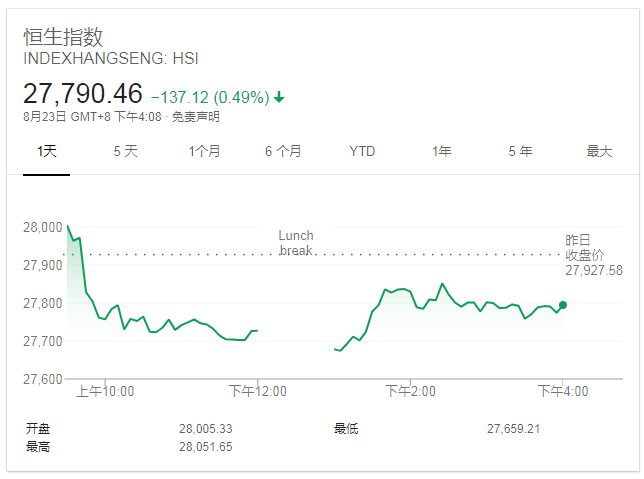Click the open value 28,005.33

point(206,429)
